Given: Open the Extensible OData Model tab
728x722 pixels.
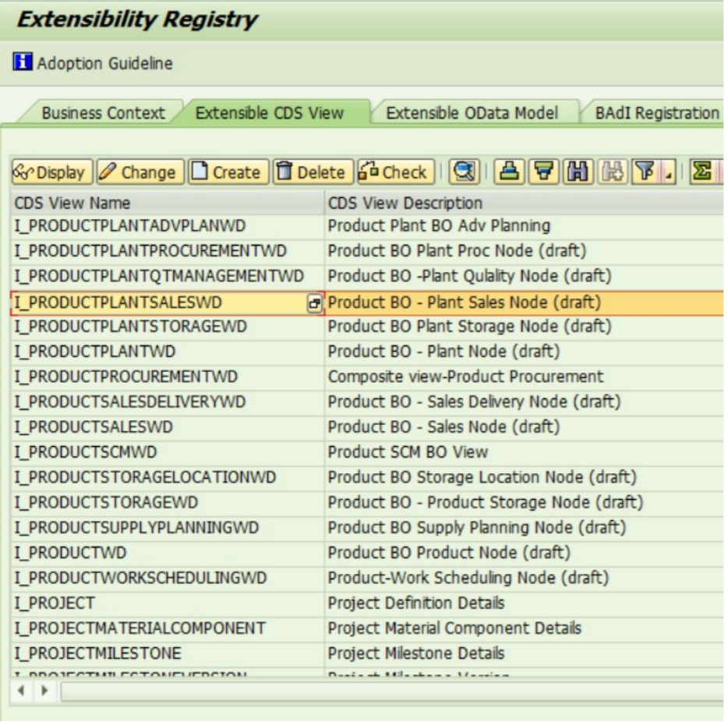Looking at the screenshot, I should (472, 113).
